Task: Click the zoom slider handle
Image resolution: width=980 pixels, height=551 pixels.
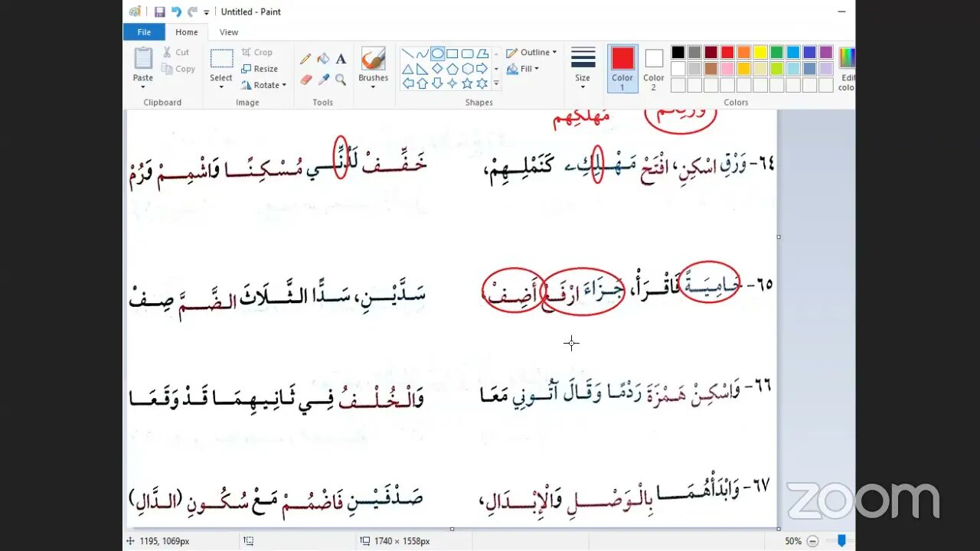Action: click(841, 540)
